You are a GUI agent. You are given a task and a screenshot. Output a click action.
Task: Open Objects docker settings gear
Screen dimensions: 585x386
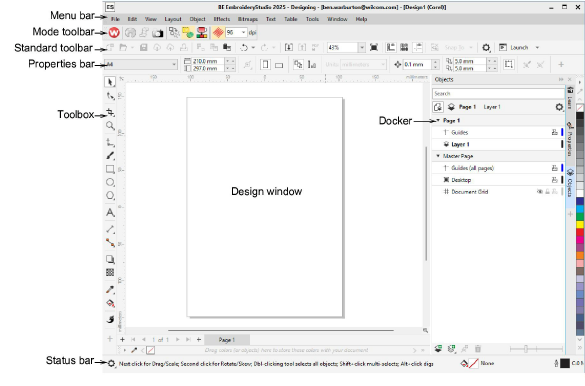pyautogui.click(x=559, y=107)
